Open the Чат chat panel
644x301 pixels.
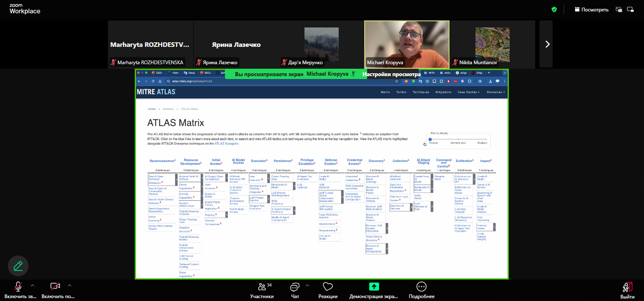click(295, 290)
